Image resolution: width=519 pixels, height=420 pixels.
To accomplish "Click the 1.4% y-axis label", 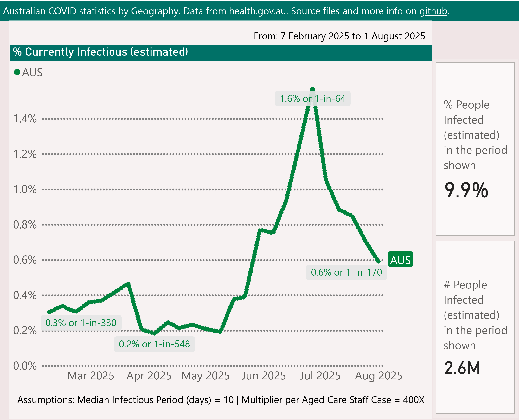I will (x=25, y=119).
